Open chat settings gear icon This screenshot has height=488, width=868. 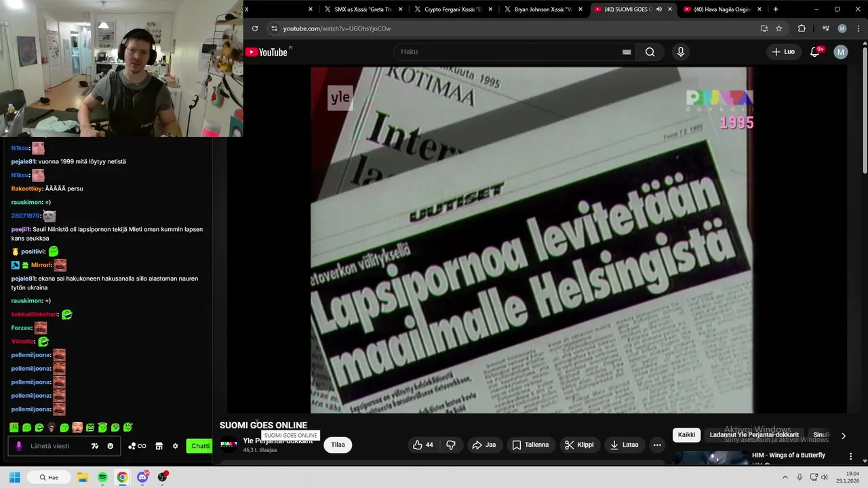[175, 446]
